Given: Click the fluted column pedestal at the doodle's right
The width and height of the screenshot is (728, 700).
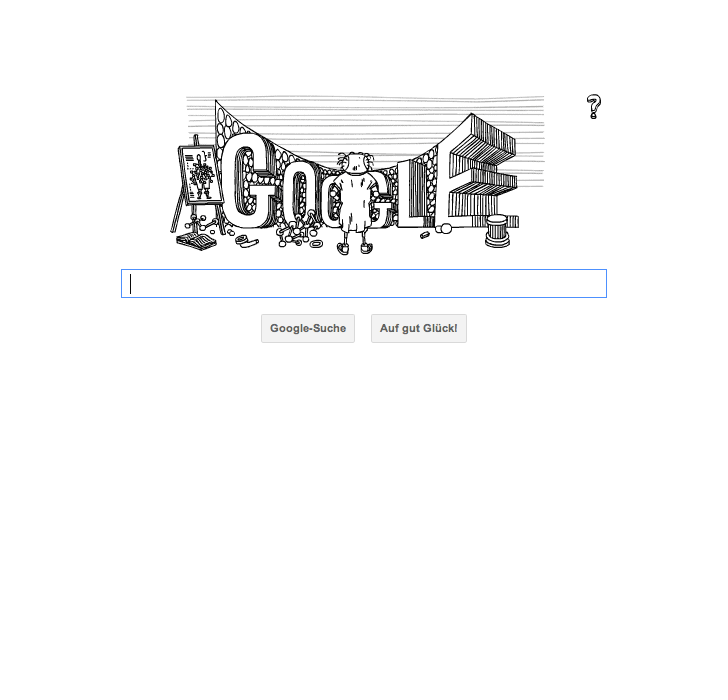Looking at the screenshot, I should (x=497, y=231).
